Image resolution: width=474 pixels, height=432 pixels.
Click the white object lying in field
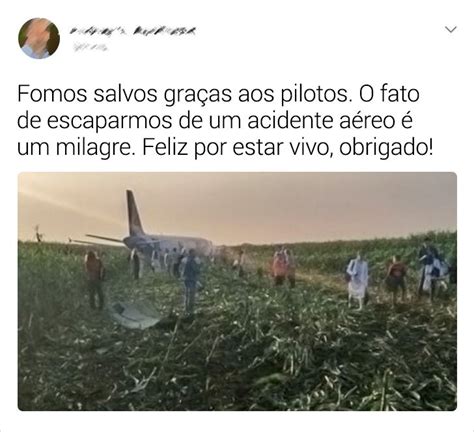point(134,316)
